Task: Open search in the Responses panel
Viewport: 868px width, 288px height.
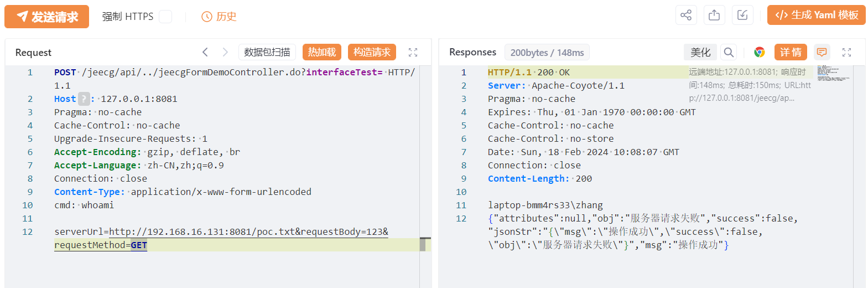Action: [x=729, y=52]
